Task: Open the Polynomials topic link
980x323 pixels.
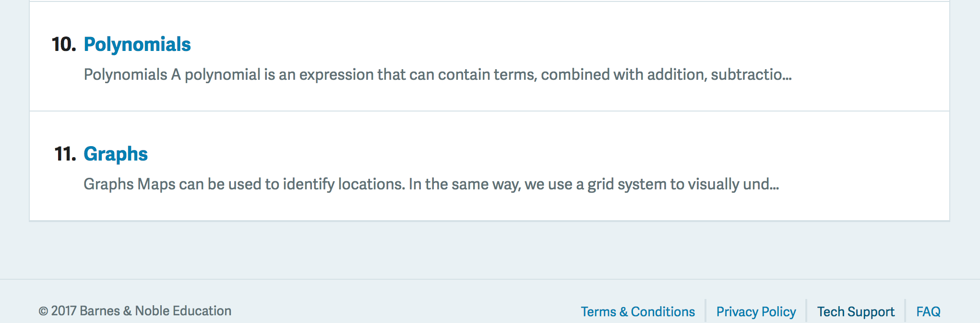Action: (x=137, y=45)
